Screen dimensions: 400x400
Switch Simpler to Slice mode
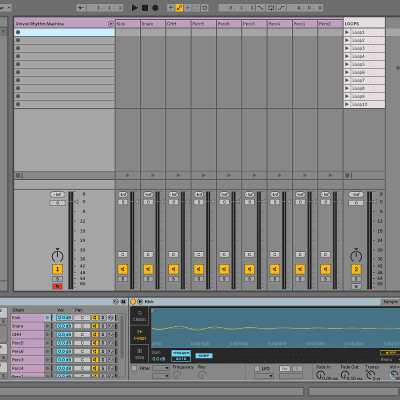tap(140, 353)
